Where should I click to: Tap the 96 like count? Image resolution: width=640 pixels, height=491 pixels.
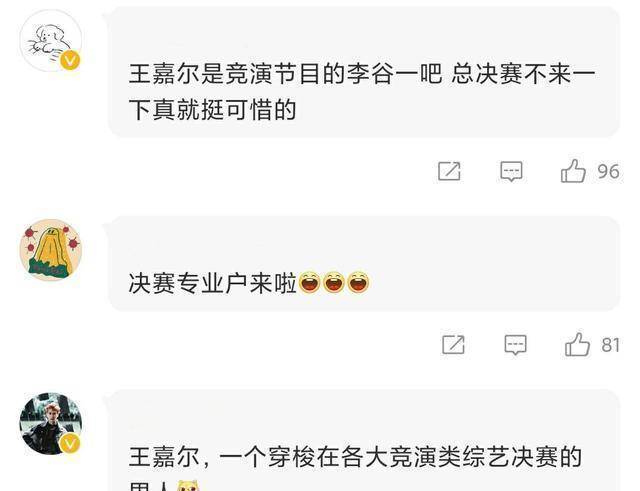coord(609,171)
